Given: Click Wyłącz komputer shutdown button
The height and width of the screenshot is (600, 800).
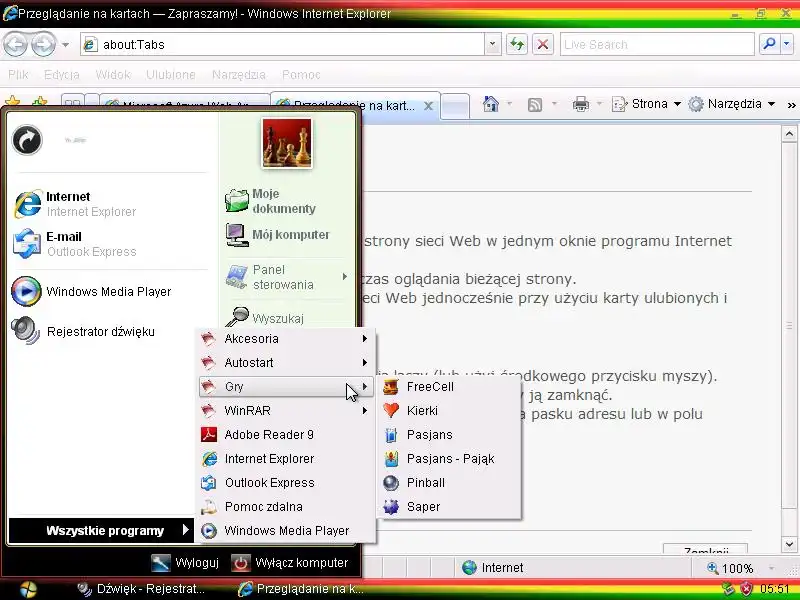Looking at the screenshot, I should point(290,563).
